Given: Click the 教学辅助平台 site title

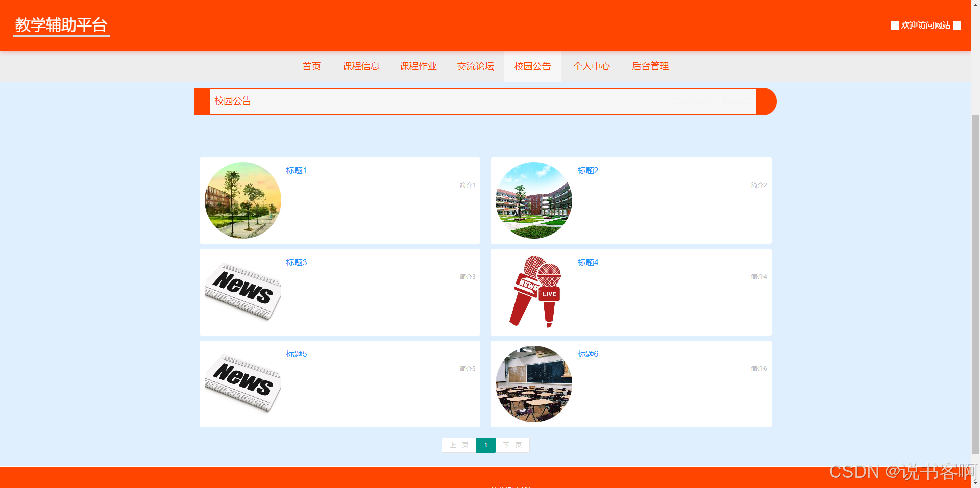Looking at the screenshot, I should click(x=61, y=25).
